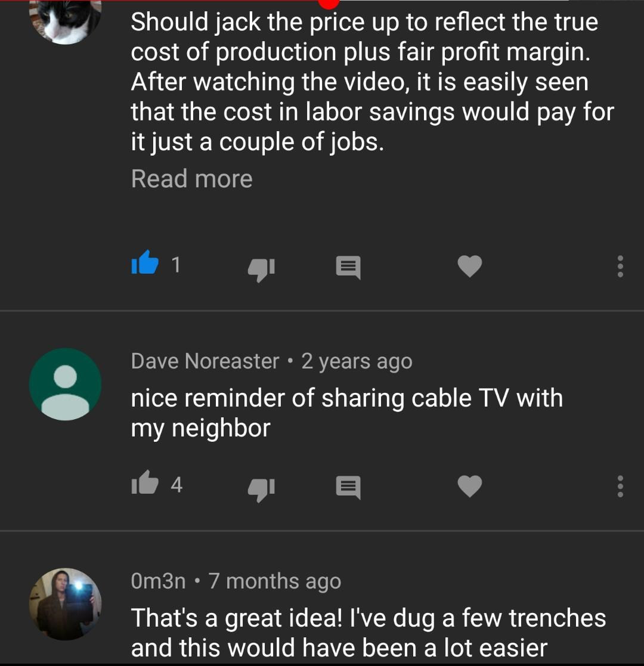The width and height of the screenshot is (644, 666).
Task: Open Om3n's profile picture
Action: (65, 604)
